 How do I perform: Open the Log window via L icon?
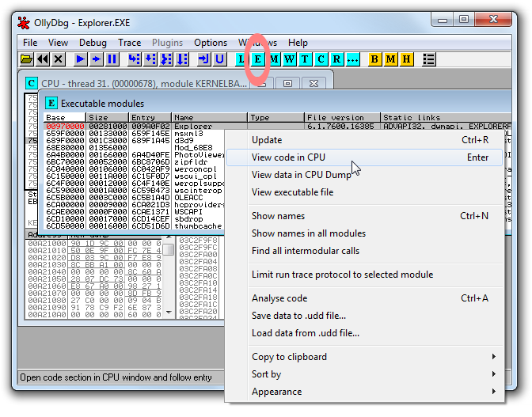241,59
